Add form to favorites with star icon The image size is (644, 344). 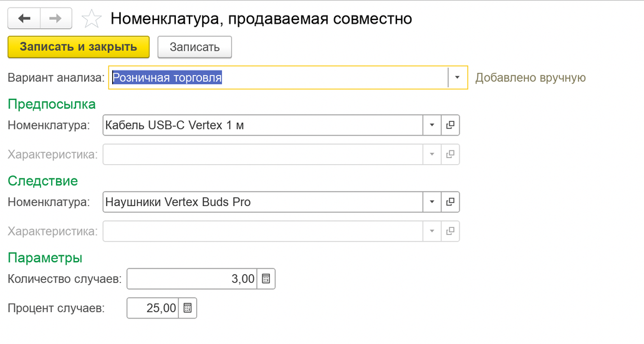(91, 19)
